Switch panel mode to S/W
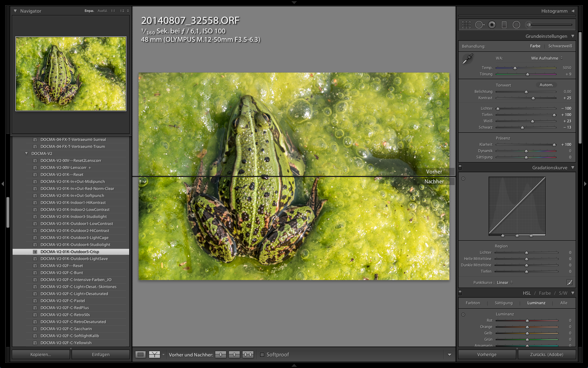Screen dimensions: 588x368 (x=563, y=293)
